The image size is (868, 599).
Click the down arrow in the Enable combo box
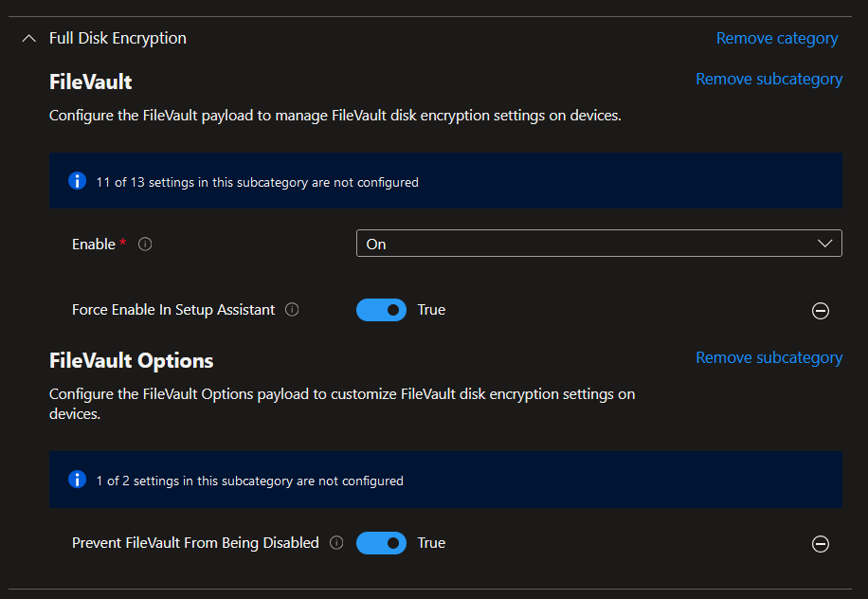coord(823,244)
